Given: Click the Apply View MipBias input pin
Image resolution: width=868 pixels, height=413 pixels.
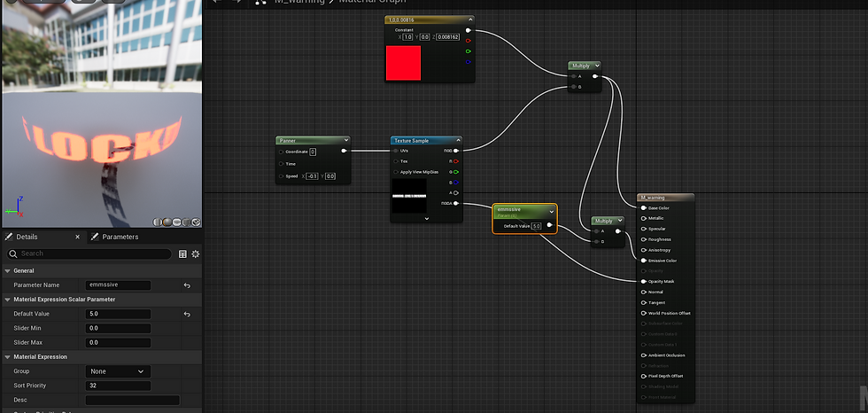Looking at the screenshot, I should point(396,172).
